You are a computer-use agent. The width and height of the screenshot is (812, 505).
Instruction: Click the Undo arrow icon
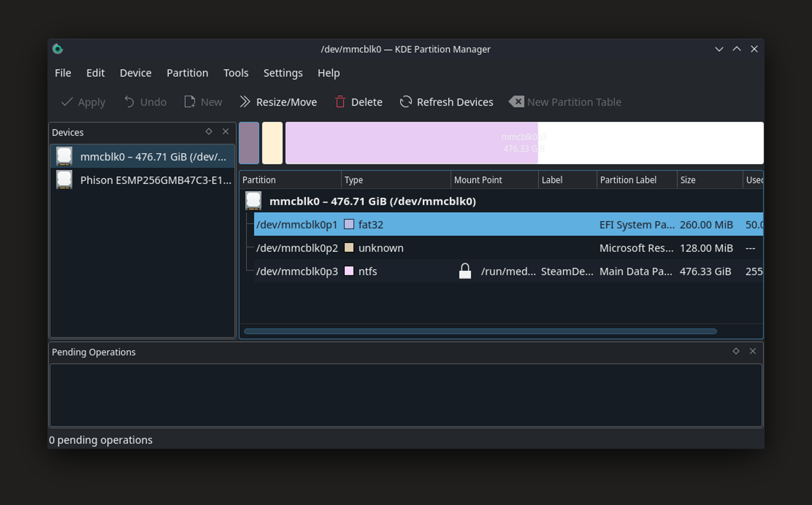[129, 102]
